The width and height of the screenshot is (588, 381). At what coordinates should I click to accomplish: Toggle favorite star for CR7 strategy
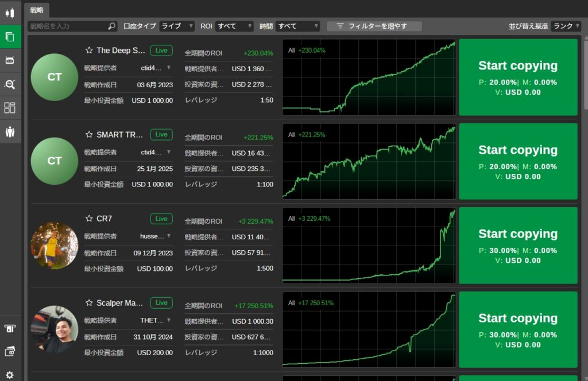click(89, 219)
